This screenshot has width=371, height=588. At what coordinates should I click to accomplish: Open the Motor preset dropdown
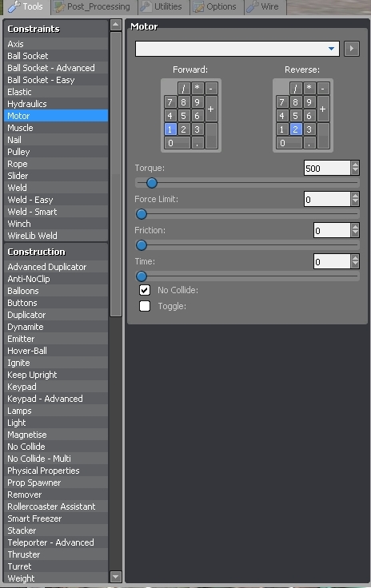click(x=237, y=49)
